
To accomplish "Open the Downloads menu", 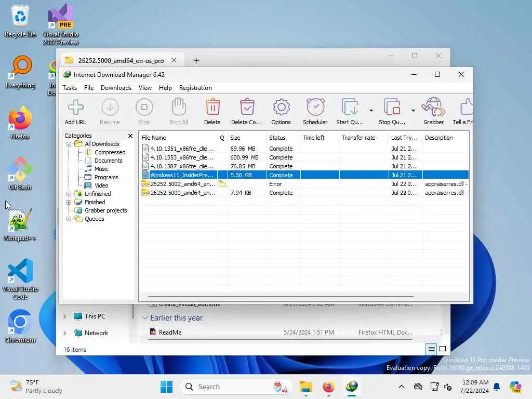I will [x=116, y=88].
